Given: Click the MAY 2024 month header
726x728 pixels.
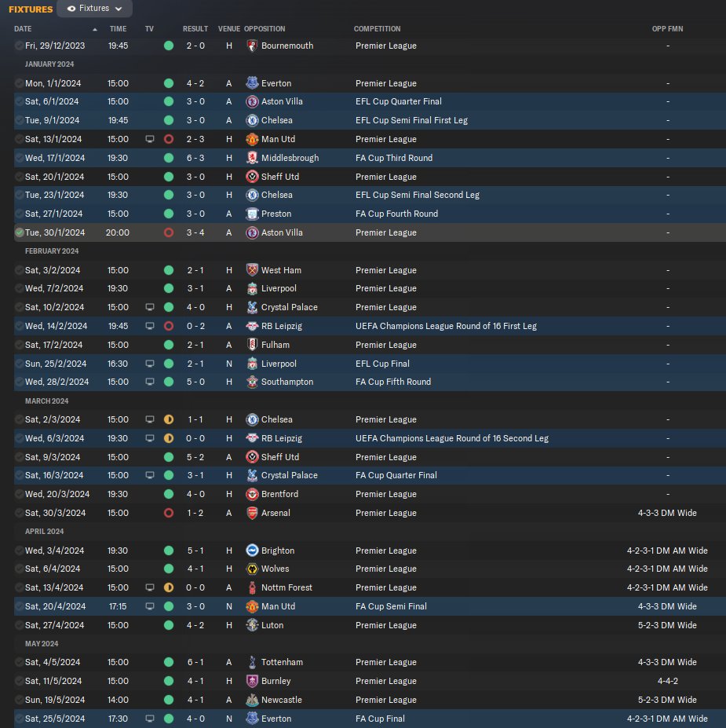Looking at the screenshot, I should pyautogui.click(x=42, y=643).
